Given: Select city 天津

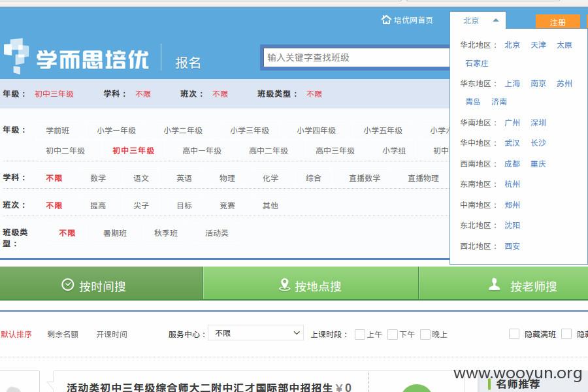Looking at the screenshot, I should click(x=538, y=45).
